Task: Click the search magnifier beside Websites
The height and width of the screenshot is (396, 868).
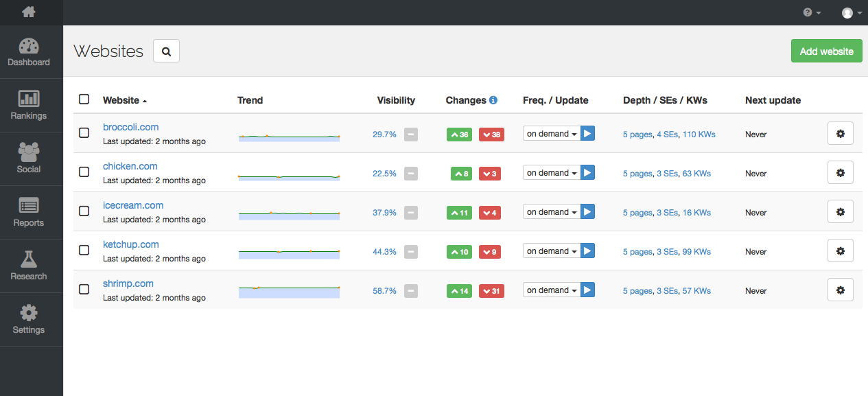Action: pos(166,51)
